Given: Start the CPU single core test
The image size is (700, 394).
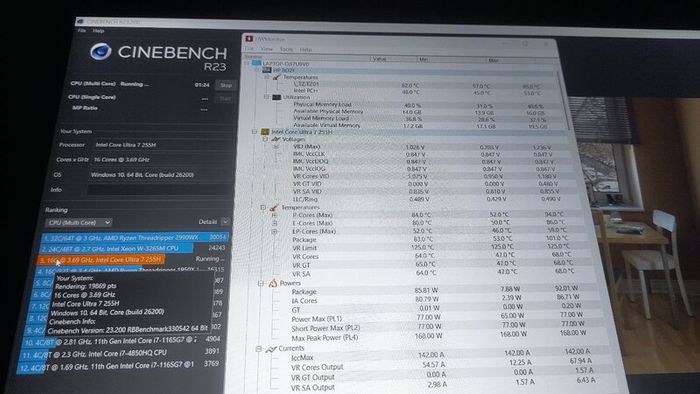Looking at the screenshot, I should click(x=225, y=98).
